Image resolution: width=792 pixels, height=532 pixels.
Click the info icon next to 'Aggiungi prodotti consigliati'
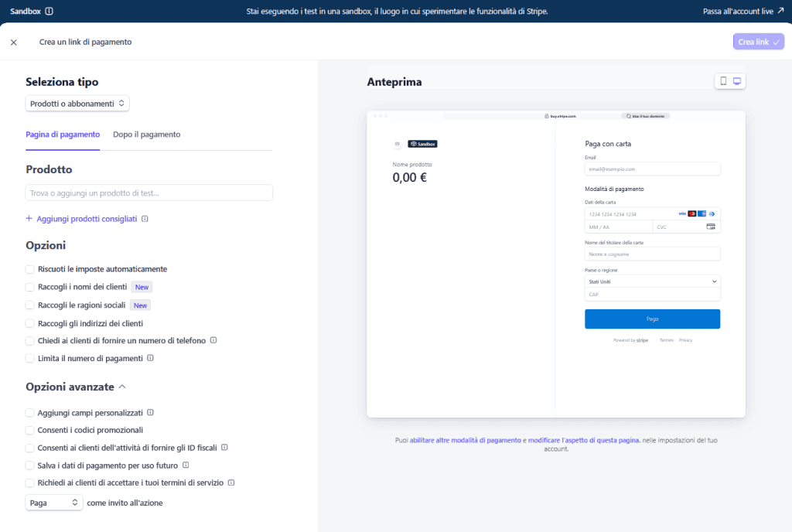click(147, 219)
